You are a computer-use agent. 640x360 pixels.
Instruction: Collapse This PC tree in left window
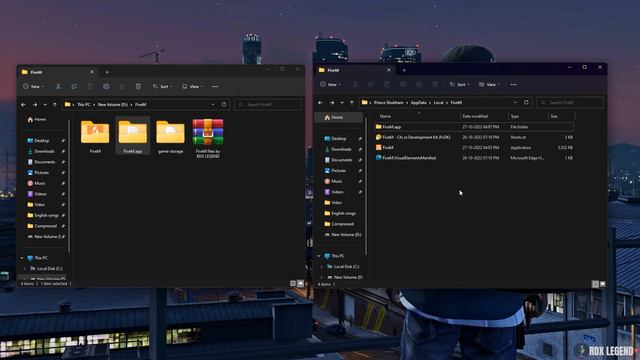(x=22, y=258)
